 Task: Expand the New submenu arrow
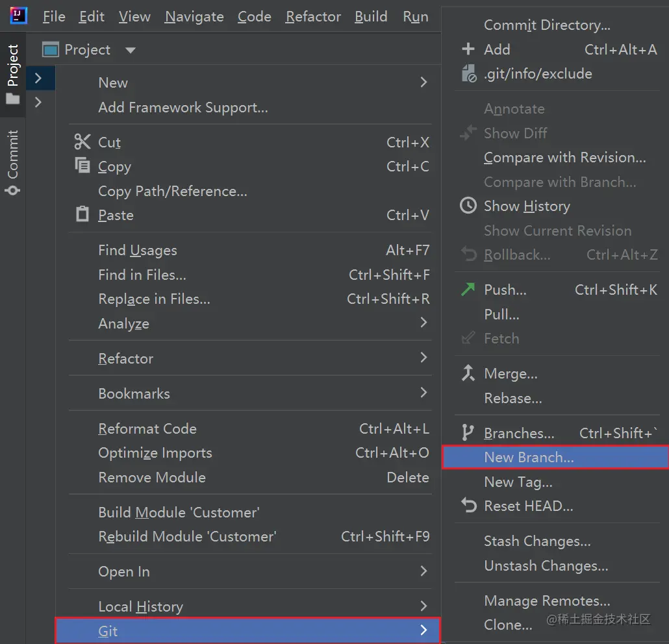[x=423, y=82]
